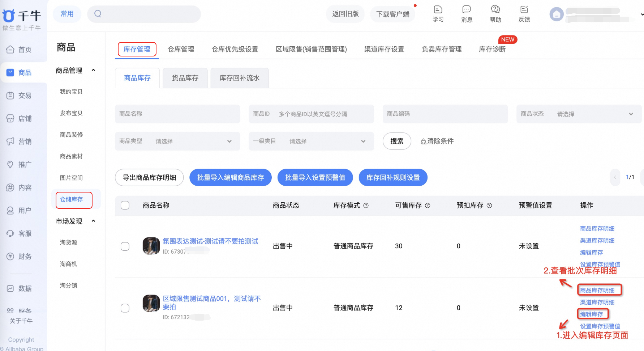Go to previous page arrow in pagination
This screenshot has width=644, height=351.
click(x=615, y=177)
